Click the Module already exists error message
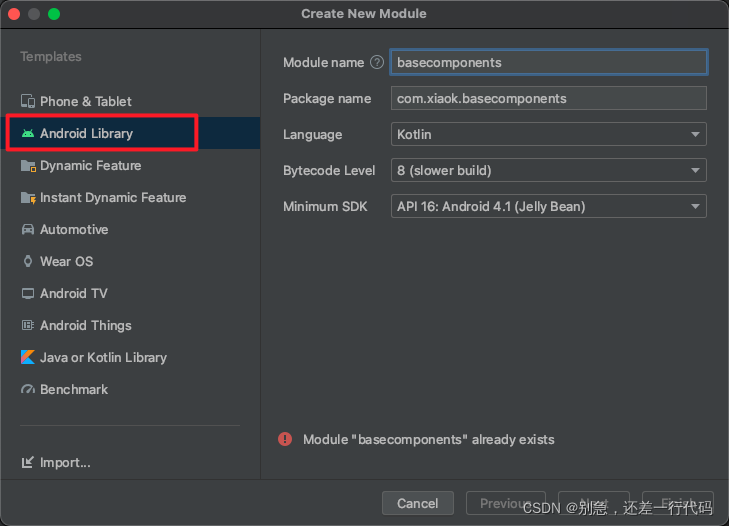The width and height of the screenshot is (729, 526). [429, 439]
